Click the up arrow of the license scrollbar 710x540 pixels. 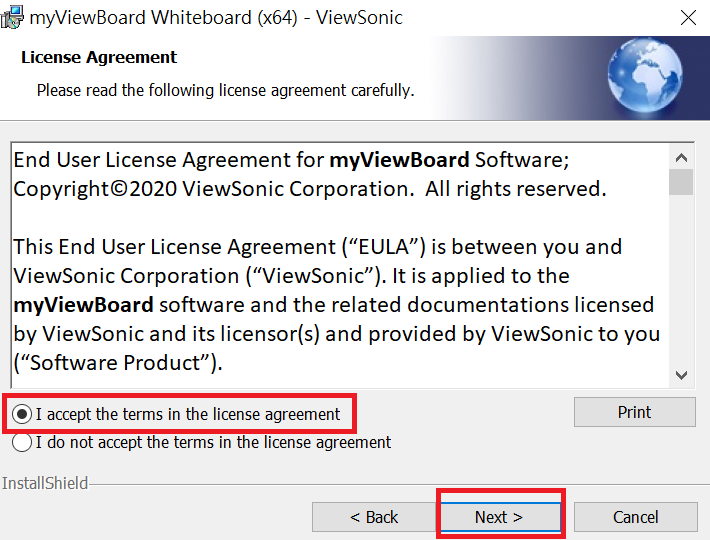click(x=681, y=158)
